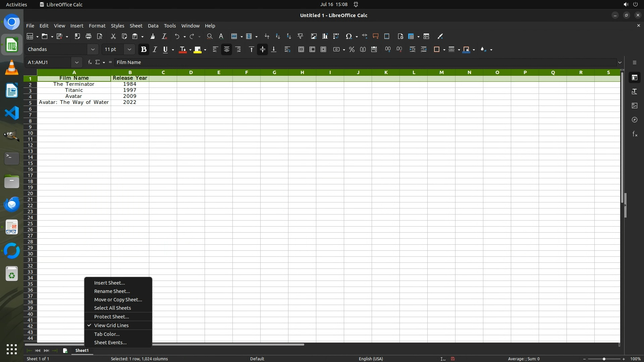Click the Merge and Center Cells icon
Image resolution: width=644 pixels, height=362 pixels.
[x=301, y=49]
